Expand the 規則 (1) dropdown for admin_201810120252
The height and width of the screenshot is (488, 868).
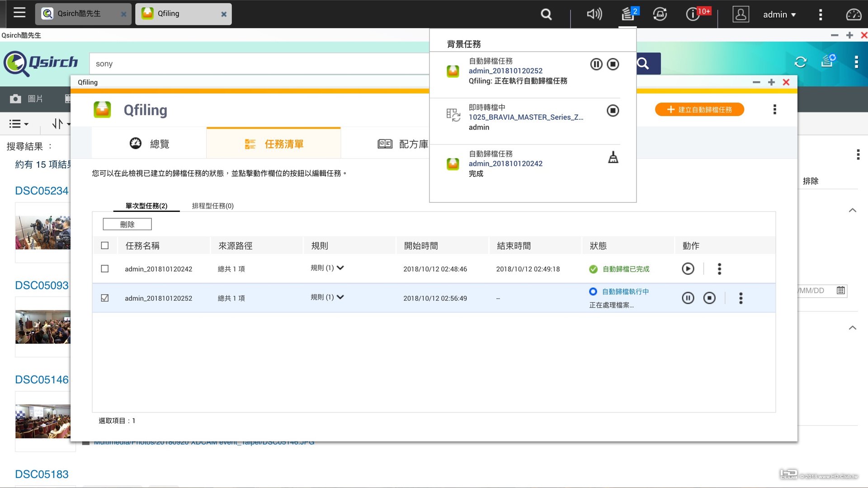[x=340, y=297]
